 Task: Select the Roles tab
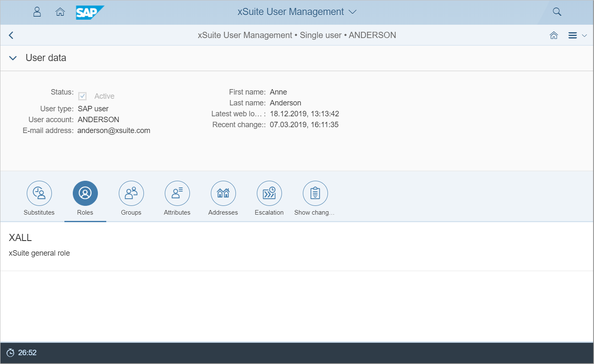tap(85, 199)
